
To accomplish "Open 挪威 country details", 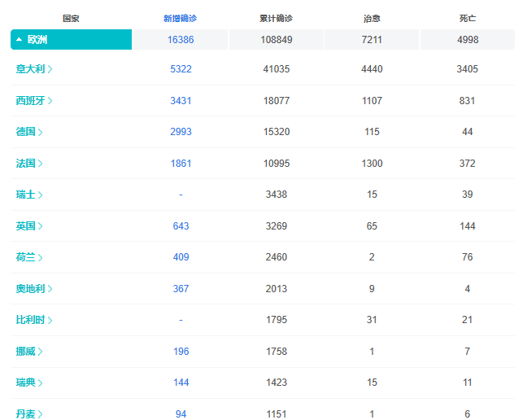I will coord(29,352).
